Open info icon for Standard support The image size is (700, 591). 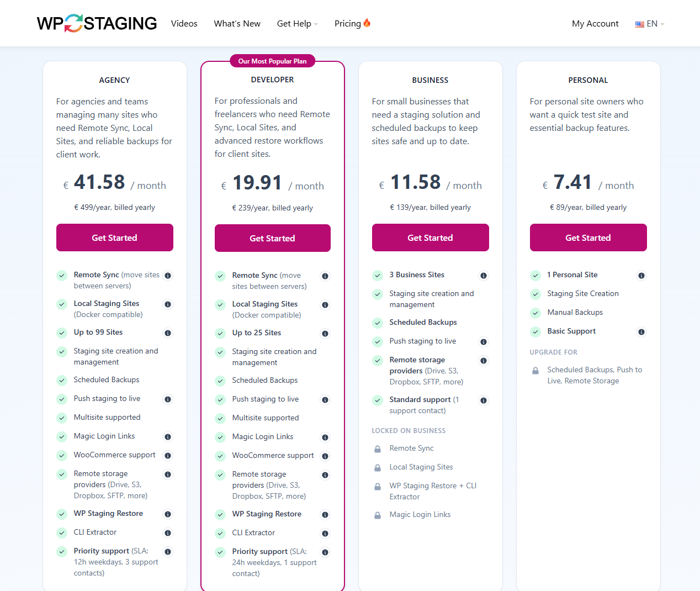[484, 400]
